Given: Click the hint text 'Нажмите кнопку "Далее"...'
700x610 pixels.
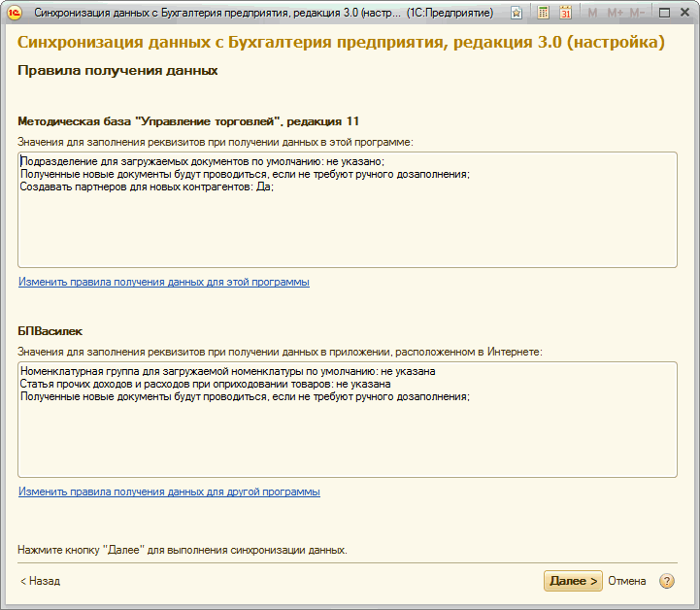Looking at the screenshot, I should pyautogui.click(x=183, y=550).
